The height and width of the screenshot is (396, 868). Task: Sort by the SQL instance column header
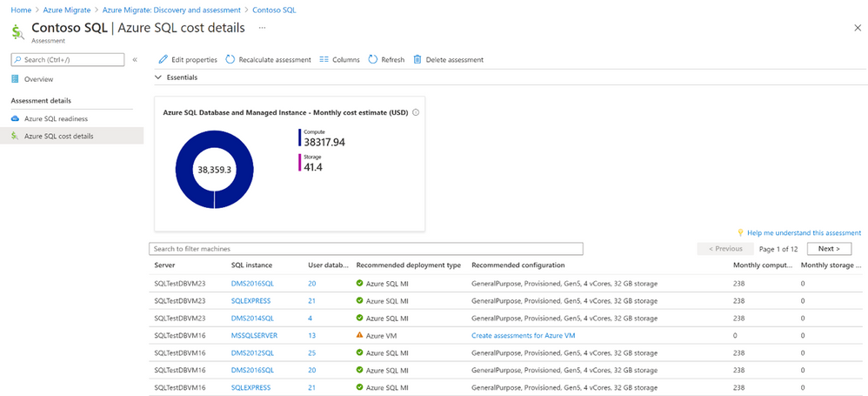(x=251, y=265)
